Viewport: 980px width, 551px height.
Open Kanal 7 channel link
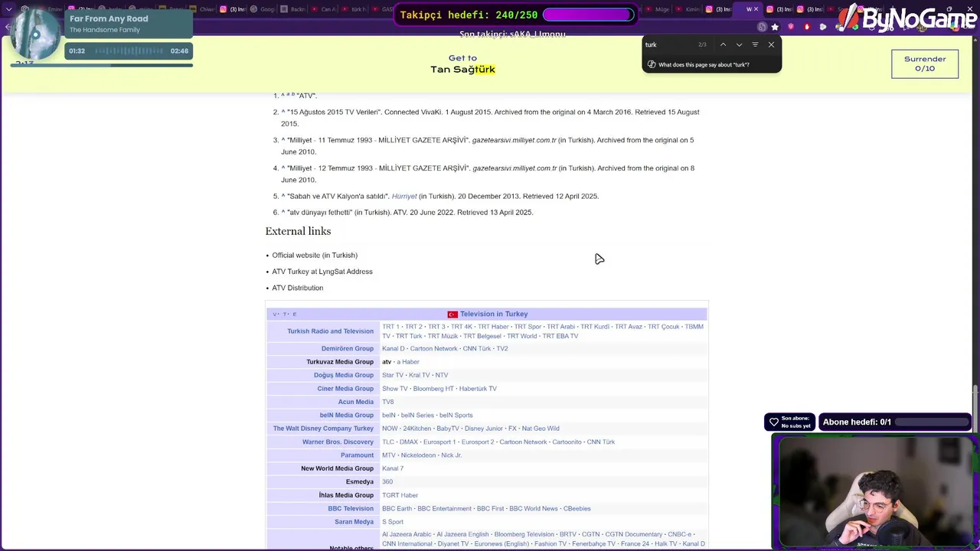coord(393,468)
